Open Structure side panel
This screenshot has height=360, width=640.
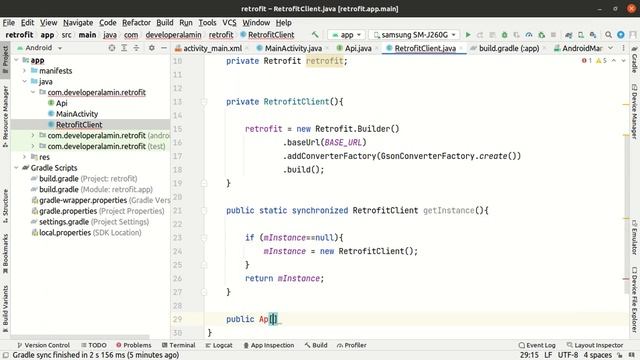[5, 206]
